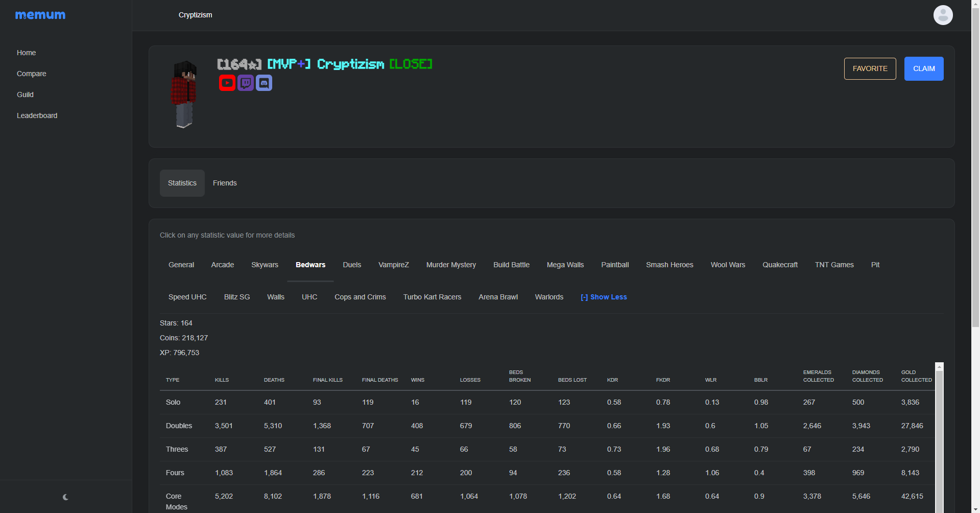Select the VampireZ game tab
980x513 pixels.
[394, 265]
